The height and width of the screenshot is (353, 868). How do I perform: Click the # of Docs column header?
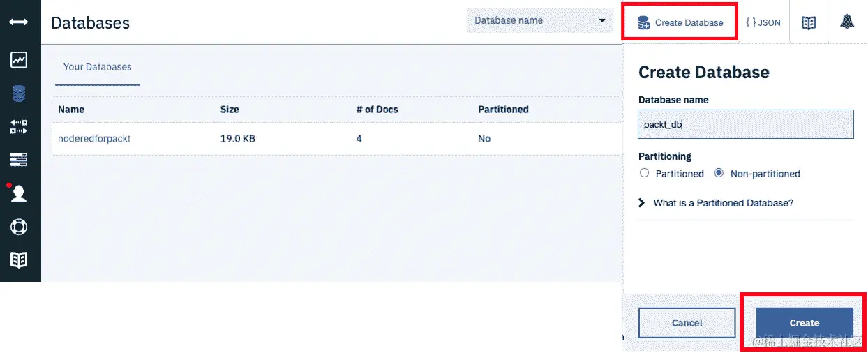pyautogui.click(x=377, y=110)
